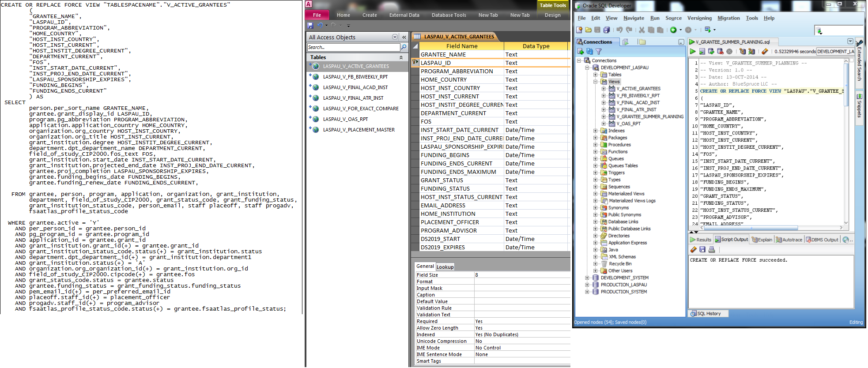Expand the Indexes node in connections tree
The width and height of the screenshot is (868, 368).
pos(595,131)
